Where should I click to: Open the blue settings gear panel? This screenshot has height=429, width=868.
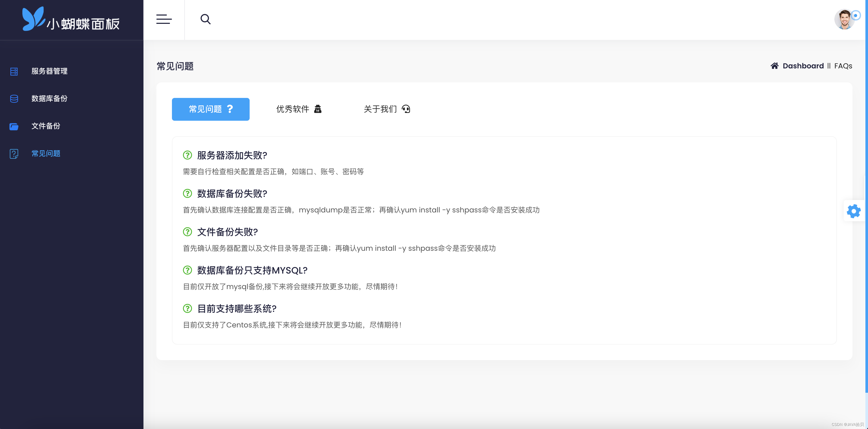pyautogui.click(x=853, y=211)
